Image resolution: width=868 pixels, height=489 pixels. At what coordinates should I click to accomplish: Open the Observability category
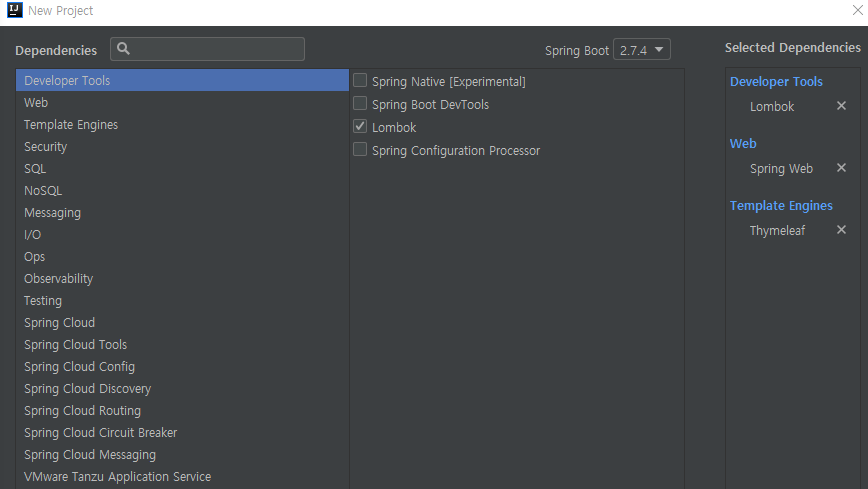(x=182, y=279)
